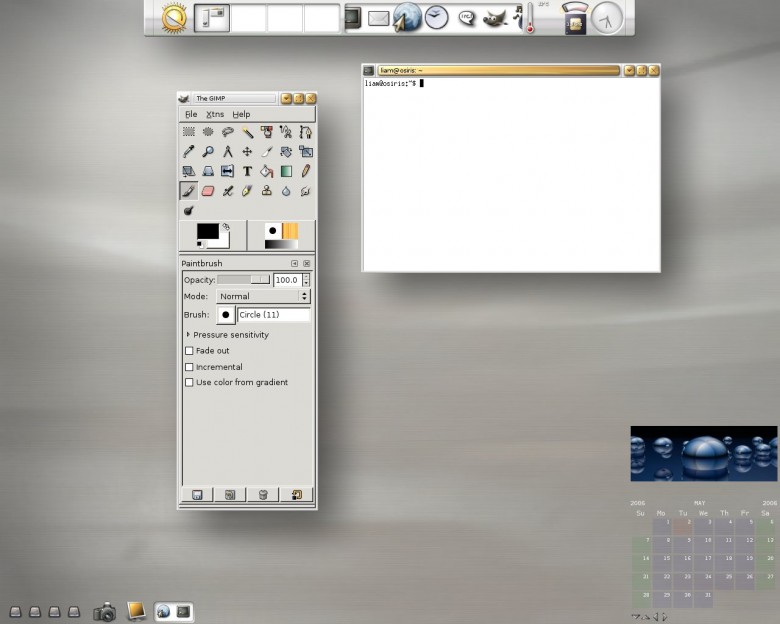
Task: Open the Xtns menu
Action: 215,114
